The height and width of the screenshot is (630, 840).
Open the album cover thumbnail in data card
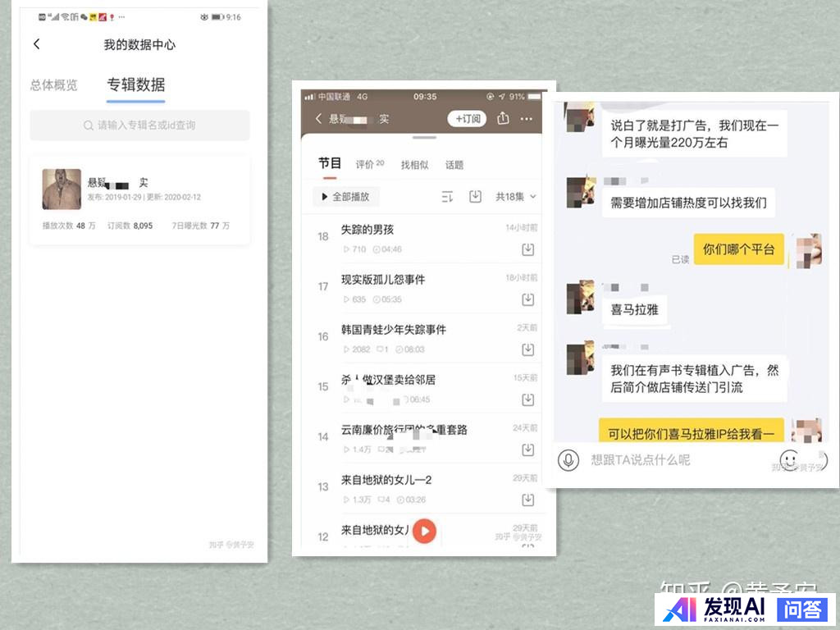(62, 189)
